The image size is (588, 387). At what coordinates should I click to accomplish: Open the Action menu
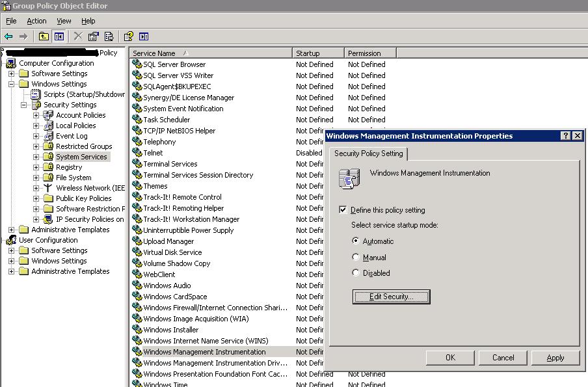point(36,20)
